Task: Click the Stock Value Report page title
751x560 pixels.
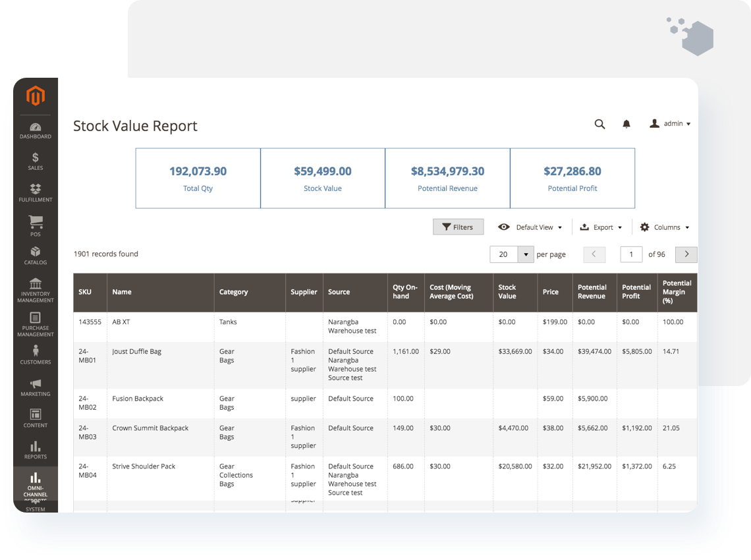Action: click(x=135, y=126)
